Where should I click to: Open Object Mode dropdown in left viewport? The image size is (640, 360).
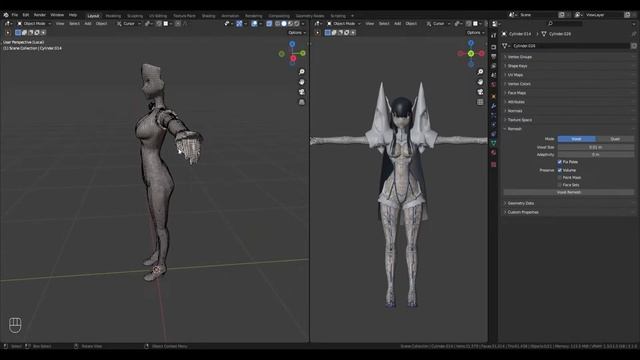click(x=34, y=24)
